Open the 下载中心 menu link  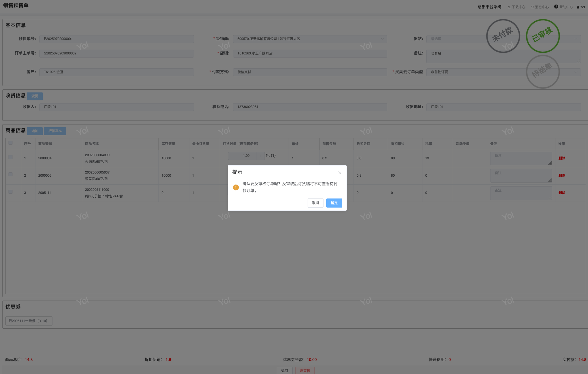(x=519, y=7)
